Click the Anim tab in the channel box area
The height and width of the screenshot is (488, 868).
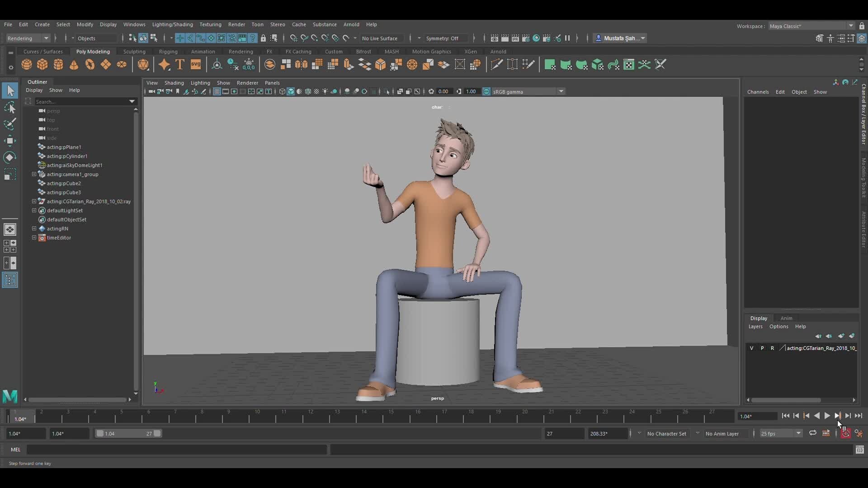coord(786,318)
